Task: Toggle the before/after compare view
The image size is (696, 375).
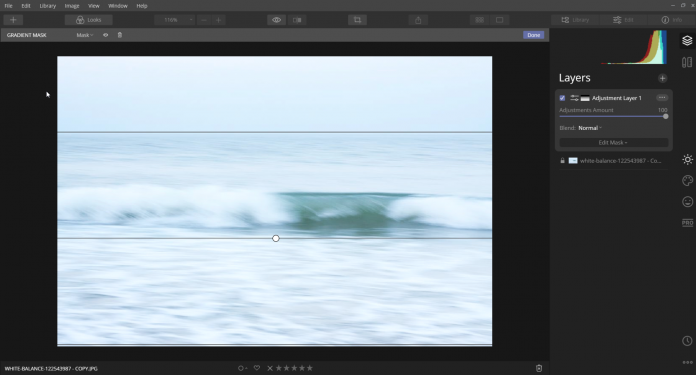Action: (x=297, y=20)
